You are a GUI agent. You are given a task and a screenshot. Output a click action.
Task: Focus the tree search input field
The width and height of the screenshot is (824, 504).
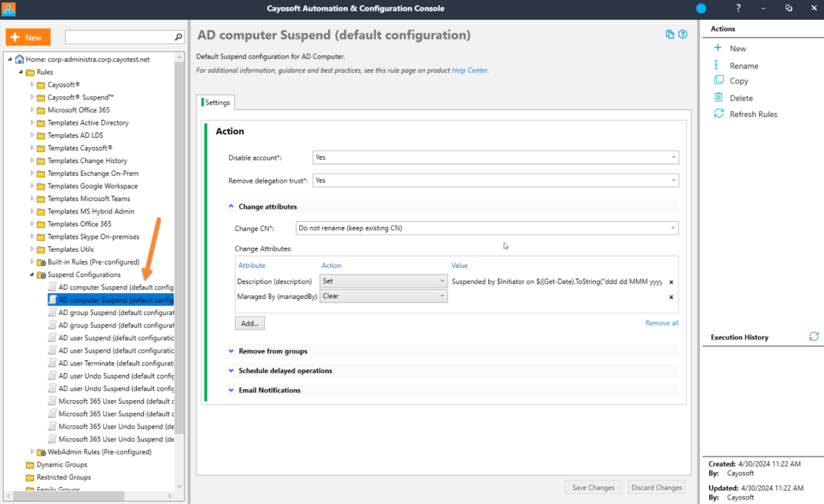coord(120,37)
